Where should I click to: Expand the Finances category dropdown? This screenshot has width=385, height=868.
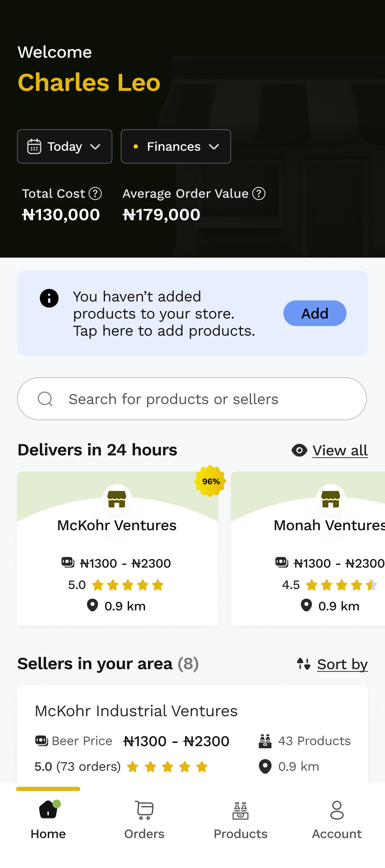[x=176, y=146]
